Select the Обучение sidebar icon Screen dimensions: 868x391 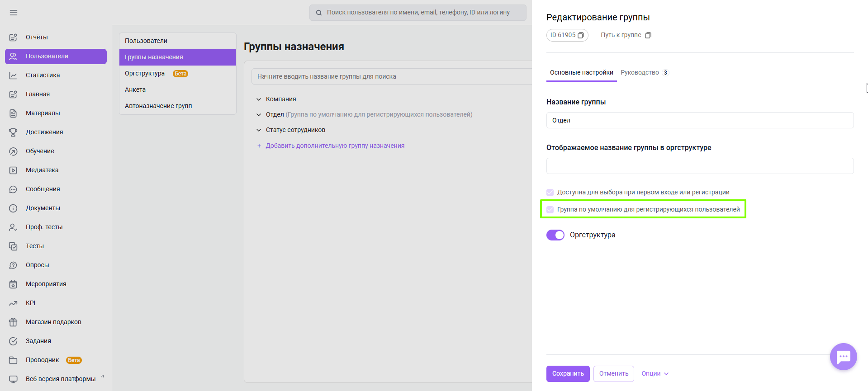tap(13, 151)
